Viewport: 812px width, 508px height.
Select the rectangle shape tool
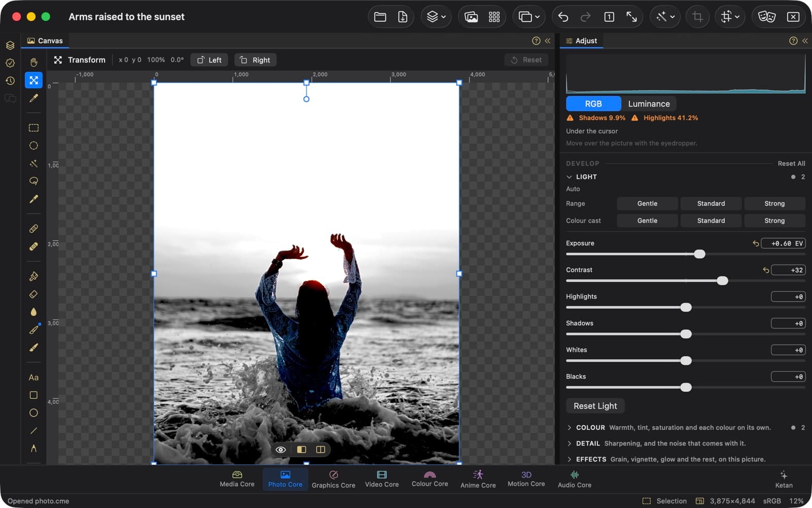pos(33,395)
